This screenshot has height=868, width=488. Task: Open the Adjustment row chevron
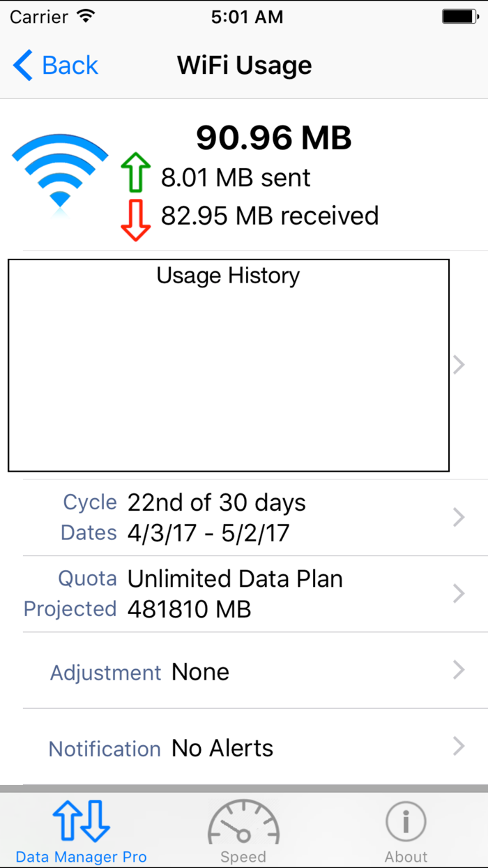tap(459, 670)
